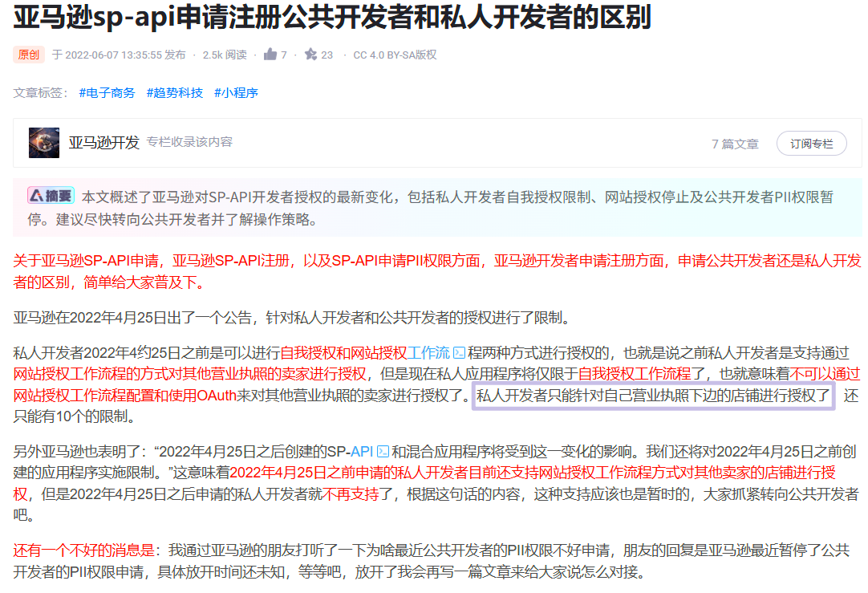This screenshot has width=868, height=593.
Task: Open the 工作流 keyword link
Action: point(428,353)
